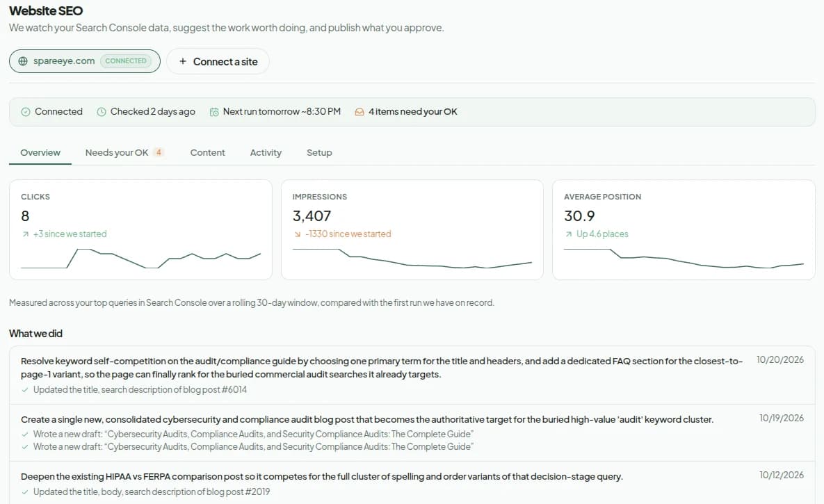Click the checkmark beside the first 'Wrote a new draft' line
Viewport: 824px width, 504px height.
tap(25, 434)
